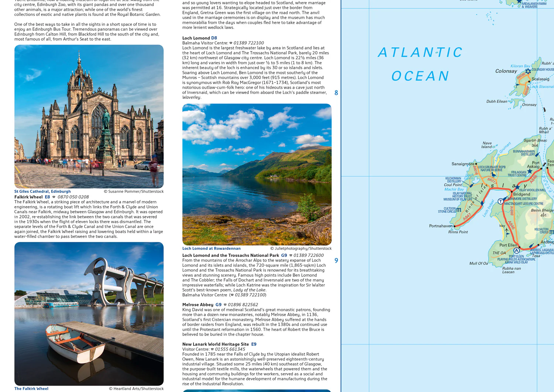Click the phone number 01896 822562
The image size is (554, 392).
tap(243, 305)
